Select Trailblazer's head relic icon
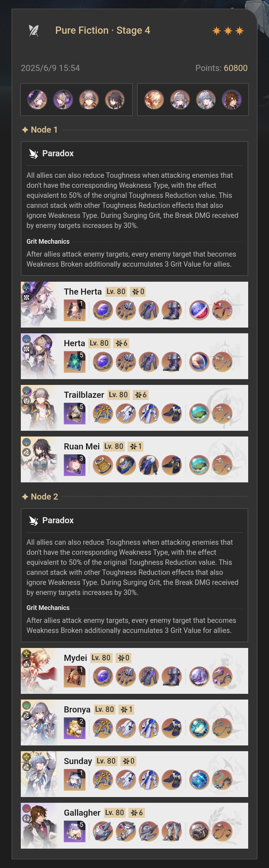 (x=103, y=414)
